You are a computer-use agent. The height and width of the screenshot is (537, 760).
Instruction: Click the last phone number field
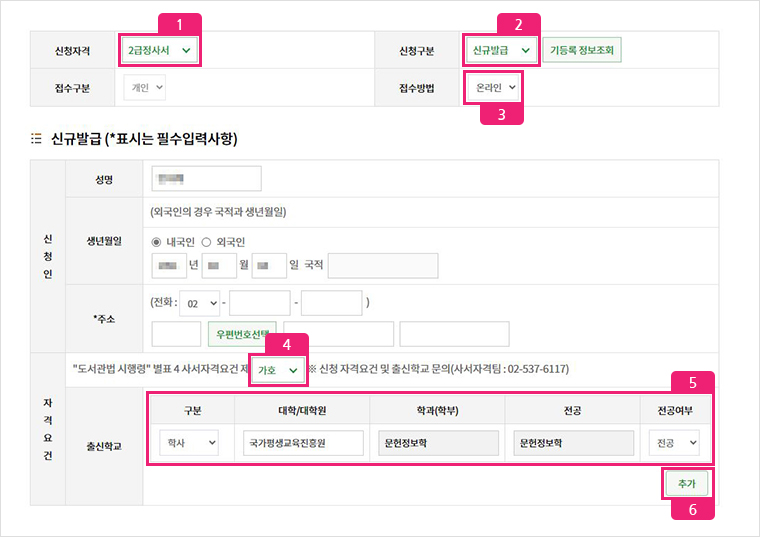(332, 303)
